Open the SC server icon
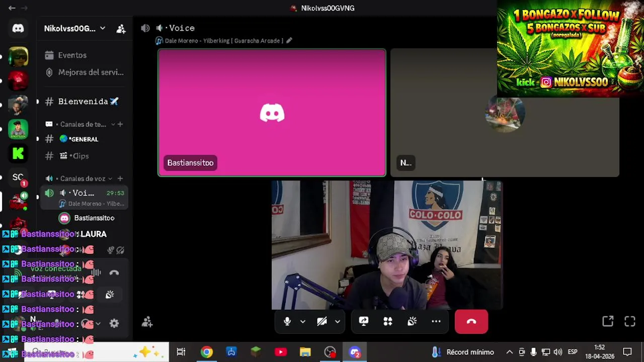Image resolution: width=644 pixels, height=362 pixels. tap(18, 177)
